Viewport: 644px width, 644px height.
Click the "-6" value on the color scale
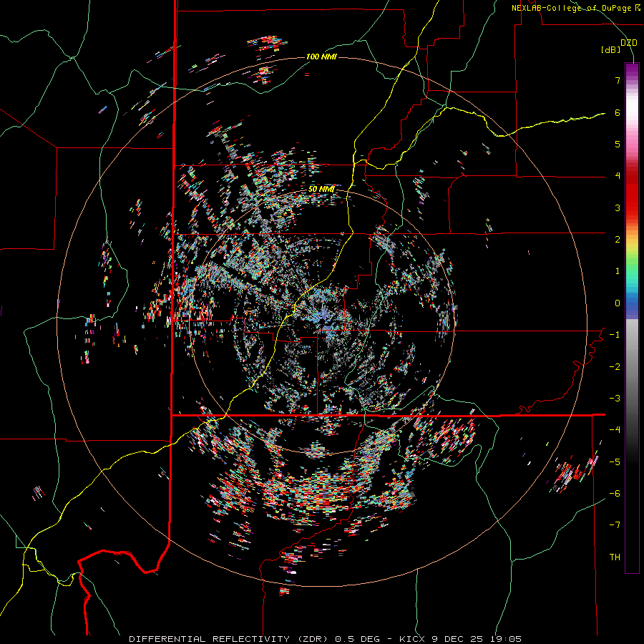[615, 494]
